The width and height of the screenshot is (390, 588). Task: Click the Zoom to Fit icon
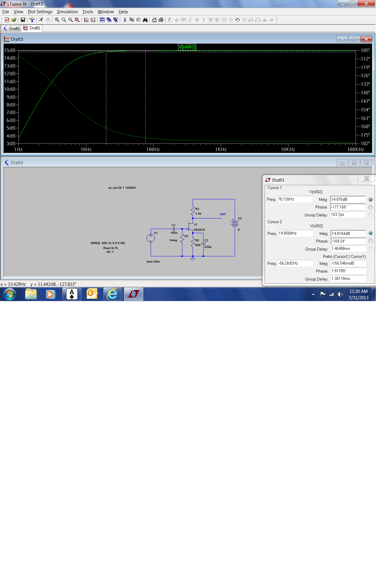(x=77, y=20)
